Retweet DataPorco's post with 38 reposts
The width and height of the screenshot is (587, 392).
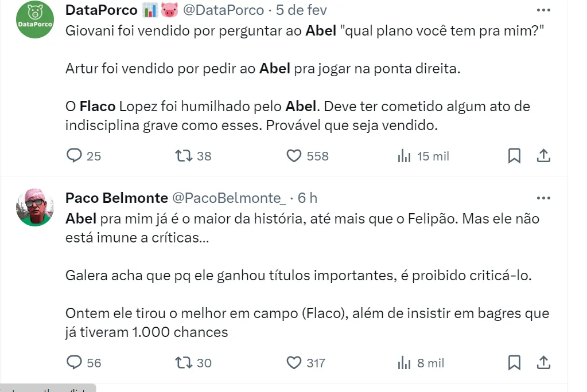pos(185,156)
